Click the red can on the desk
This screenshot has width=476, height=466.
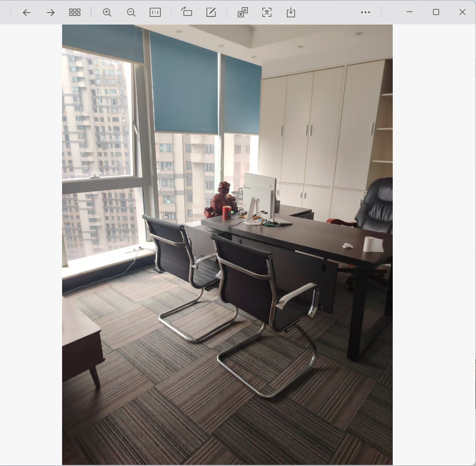pyautogui.click(x=227, y=213)
